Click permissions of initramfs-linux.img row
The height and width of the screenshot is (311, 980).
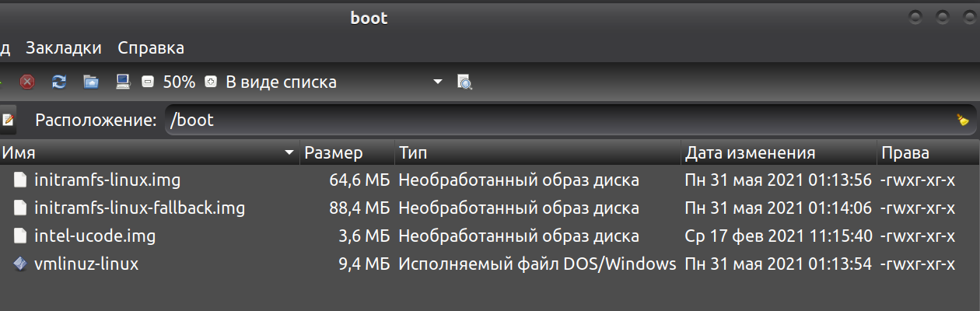[x=917, y=180]
